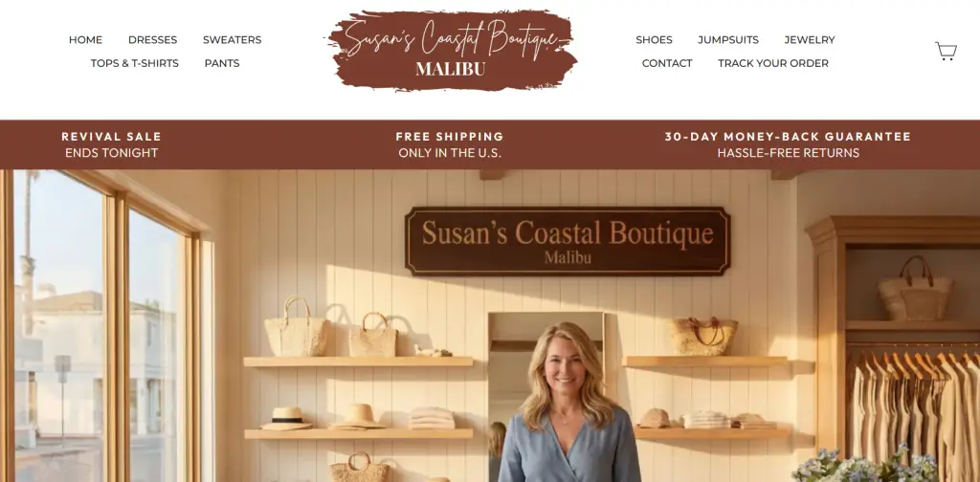
Task: Select TOPS & T-SHIRTS in navigation
Action: pyautogui.click(x=134, y=63)
